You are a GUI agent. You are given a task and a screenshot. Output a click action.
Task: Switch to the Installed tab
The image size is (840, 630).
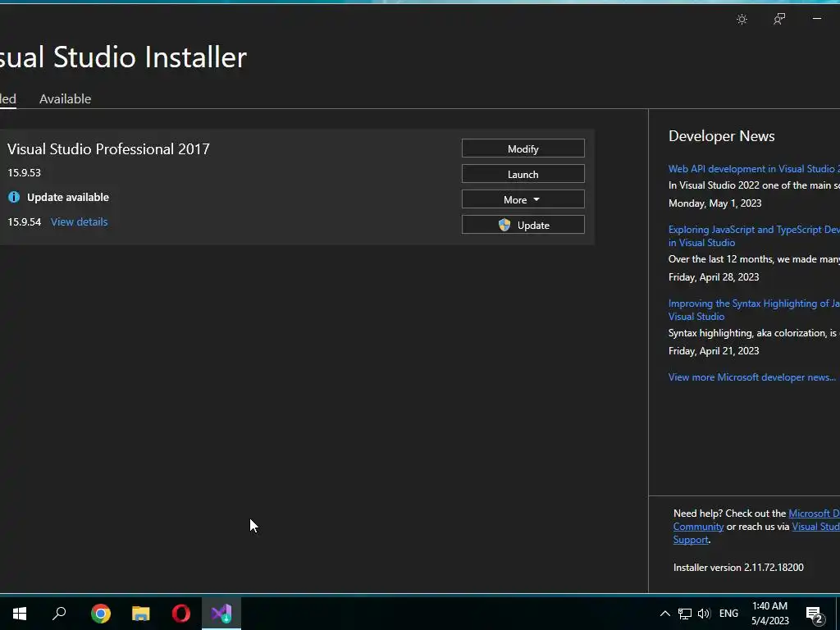coord(7,98)
